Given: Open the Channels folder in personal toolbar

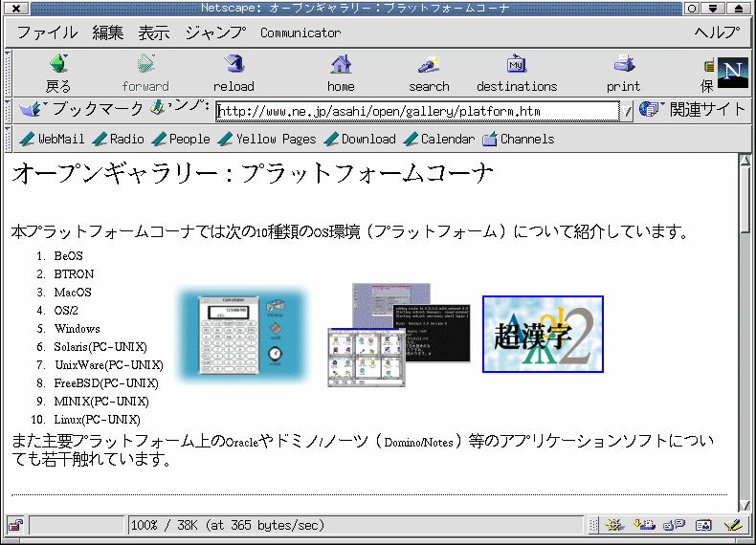Looking at the screenshot, I should (519, 139).
